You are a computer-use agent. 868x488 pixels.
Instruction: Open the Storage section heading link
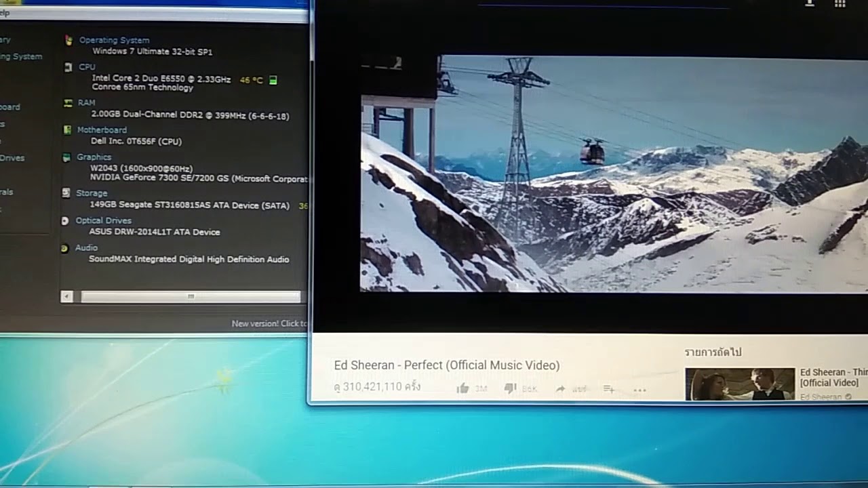(x=92, y=193)
